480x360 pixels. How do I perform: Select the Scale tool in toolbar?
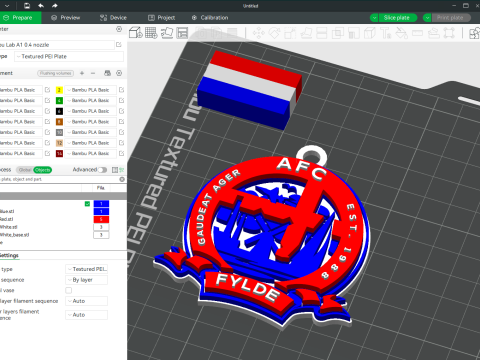[290, 33]
